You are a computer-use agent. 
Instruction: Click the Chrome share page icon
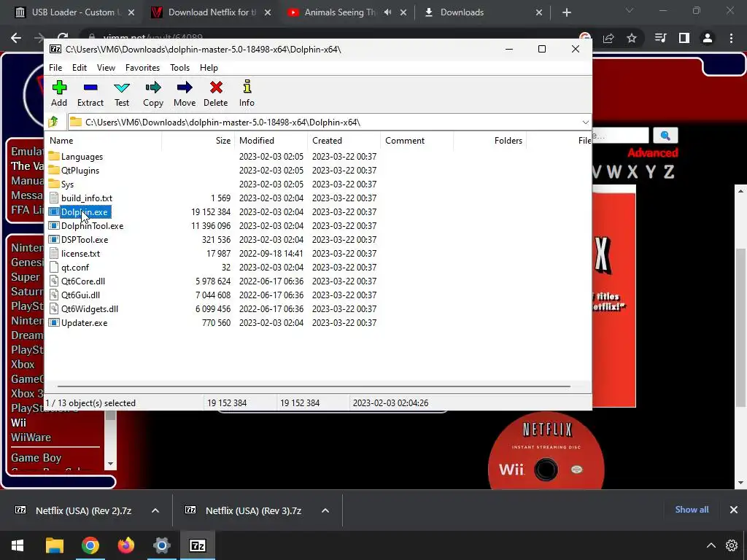(608, 38)
